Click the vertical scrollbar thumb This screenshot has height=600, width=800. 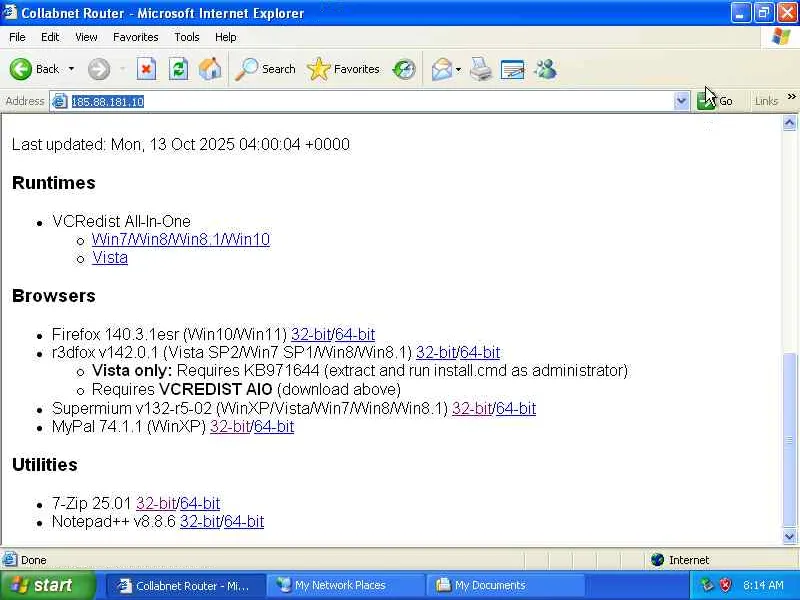pos(789,440)
